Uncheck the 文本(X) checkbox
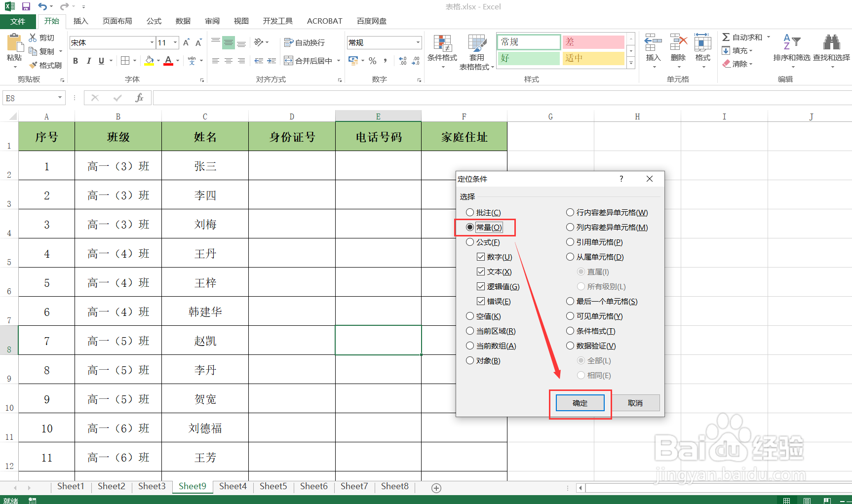852x504 pixels. point(481,271)
